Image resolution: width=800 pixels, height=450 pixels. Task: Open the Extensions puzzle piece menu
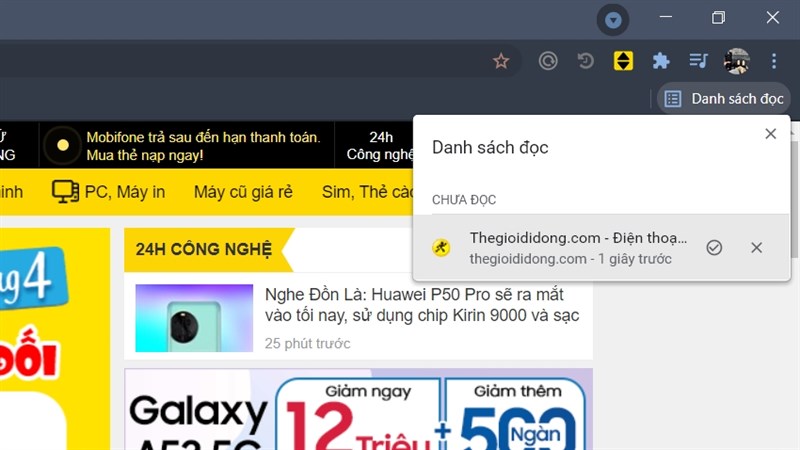click(x=661, y=61)
